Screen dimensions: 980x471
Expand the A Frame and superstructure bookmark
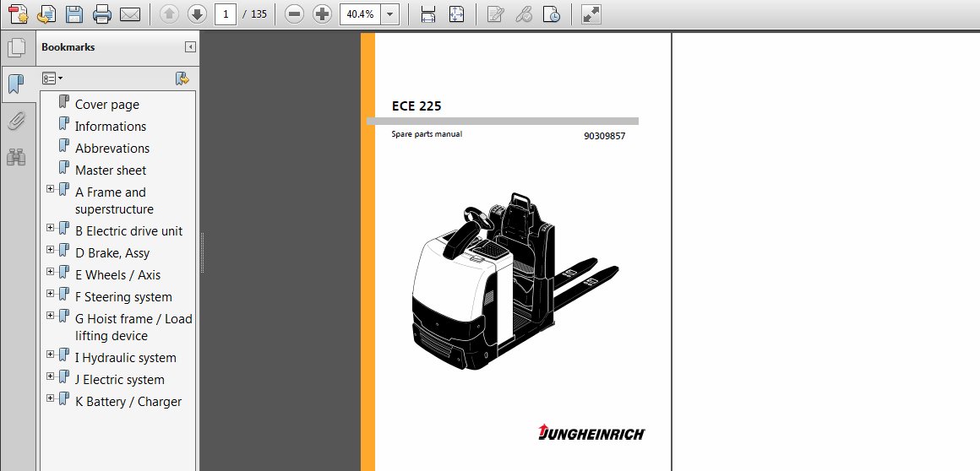(x=51, y=188)
